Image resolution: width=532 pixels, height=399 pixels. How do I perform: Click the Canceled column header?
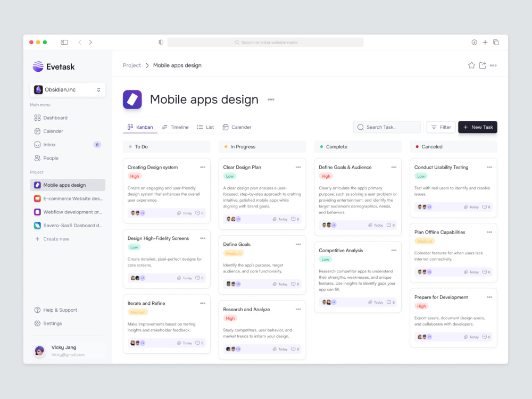[454, 147]
